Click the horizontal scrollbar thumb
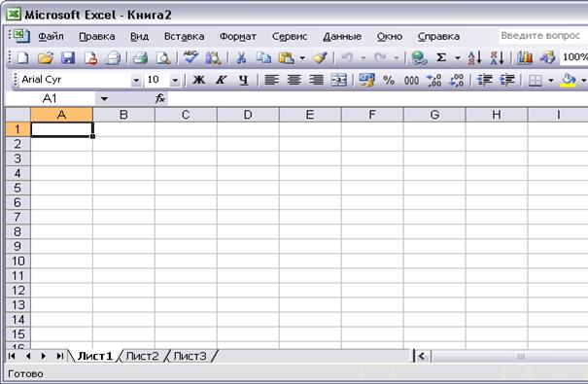The image size is (588, 384). point(511,356)
